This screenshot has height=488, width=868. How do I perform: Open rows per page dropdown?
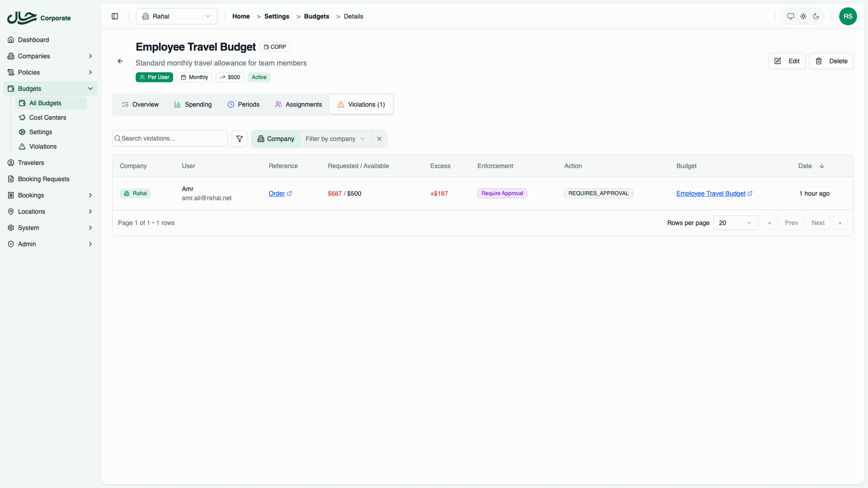click(736, 223)
